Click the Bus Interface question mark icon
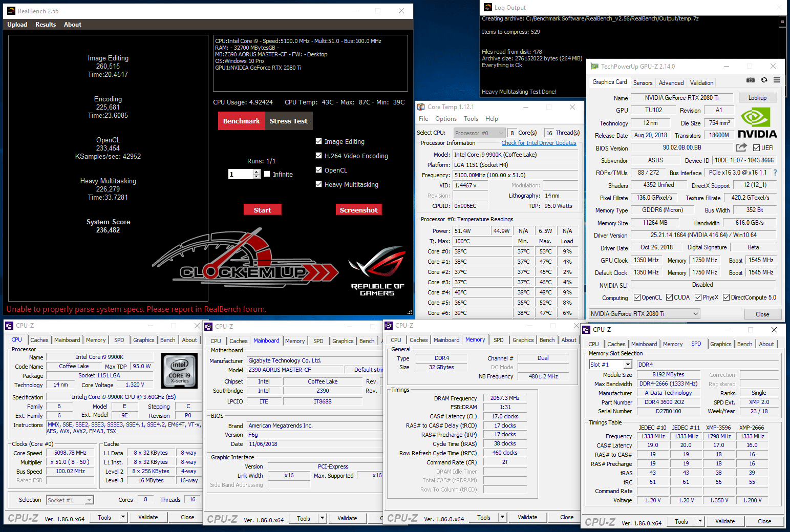The height and width of the screenshot is (532, 790). pos(775,173)
